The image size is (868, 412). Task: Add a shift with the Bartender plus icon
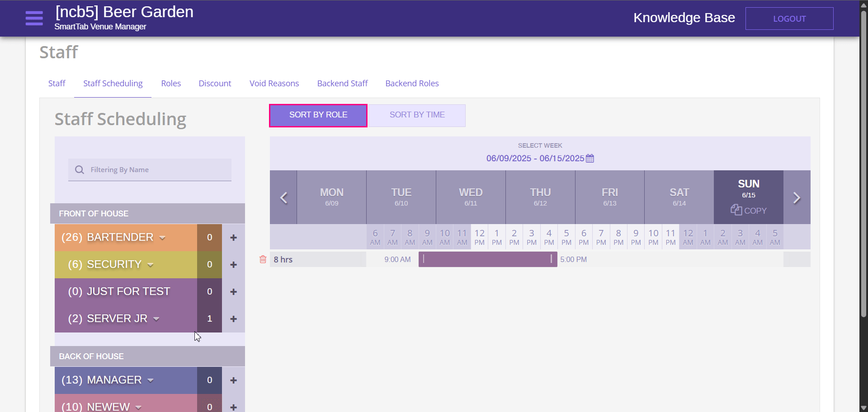point(233,238)
